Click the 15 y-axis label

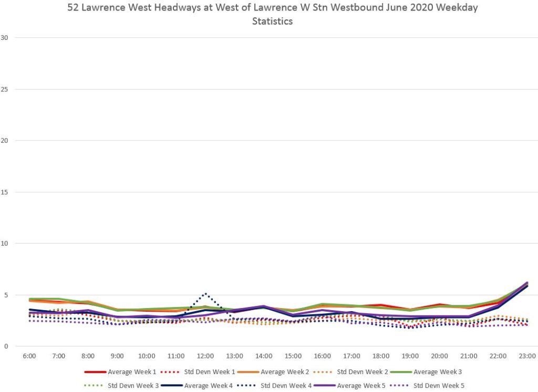[x=5, y=192]
